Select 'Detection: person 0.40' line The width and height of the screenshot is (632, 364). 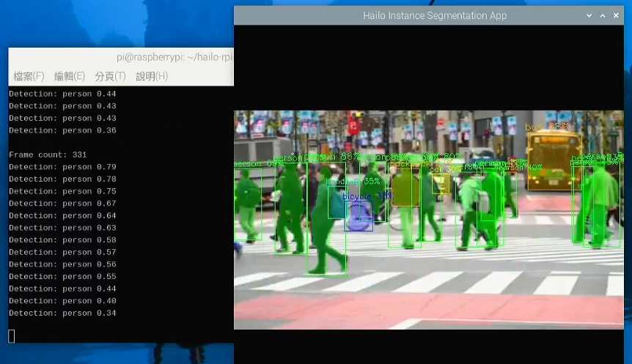[62, 301]
